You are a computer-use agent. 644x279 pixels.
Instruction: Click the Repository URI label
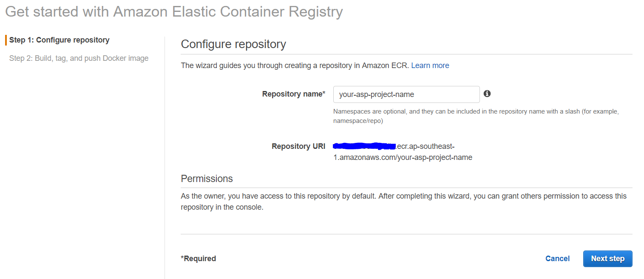(298, 146)
